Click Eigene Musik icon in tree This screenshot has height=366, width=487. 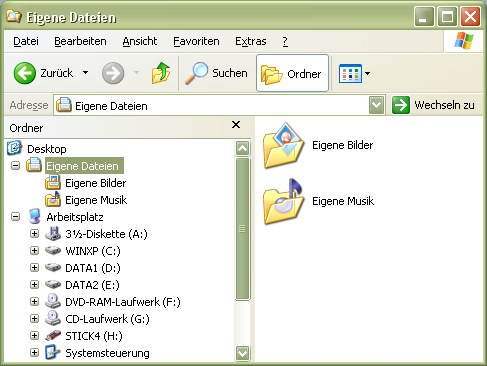point(53,199)
